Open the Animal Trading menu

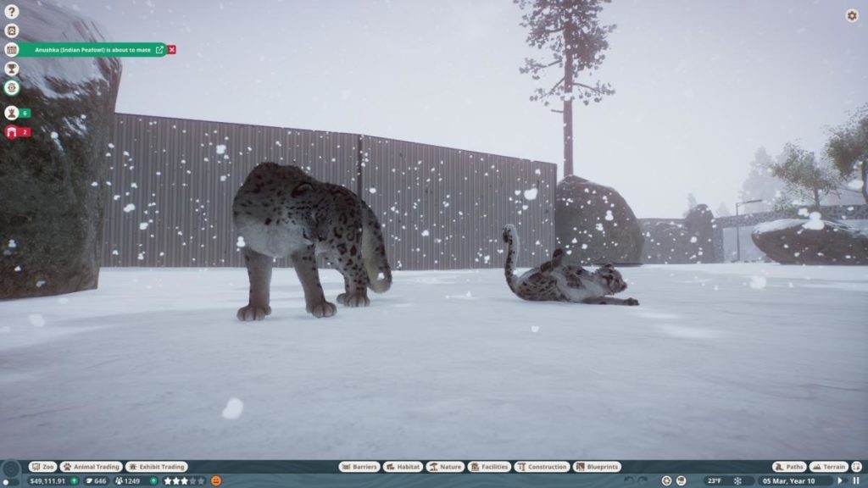click(92, 467)
